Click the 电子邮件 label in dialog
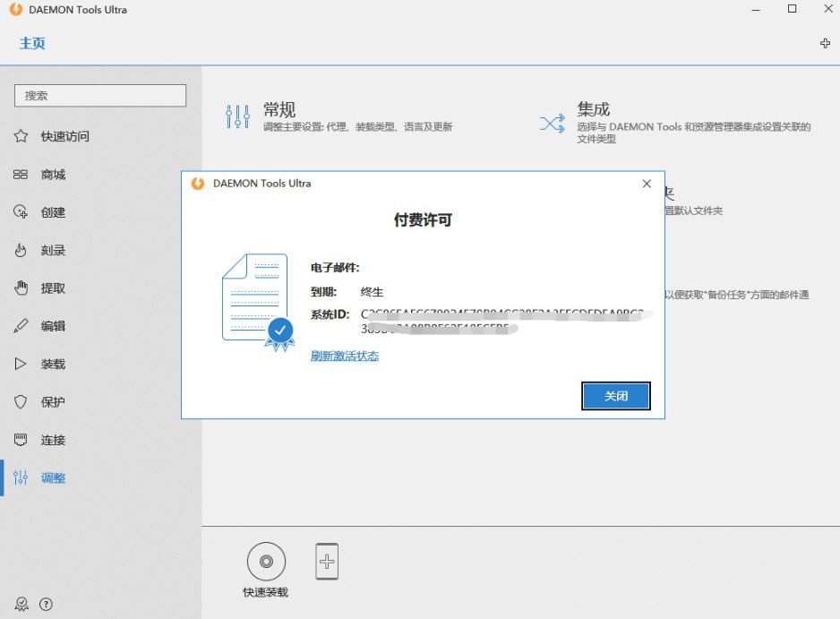840x619 pixels. (x=335, y=268)
